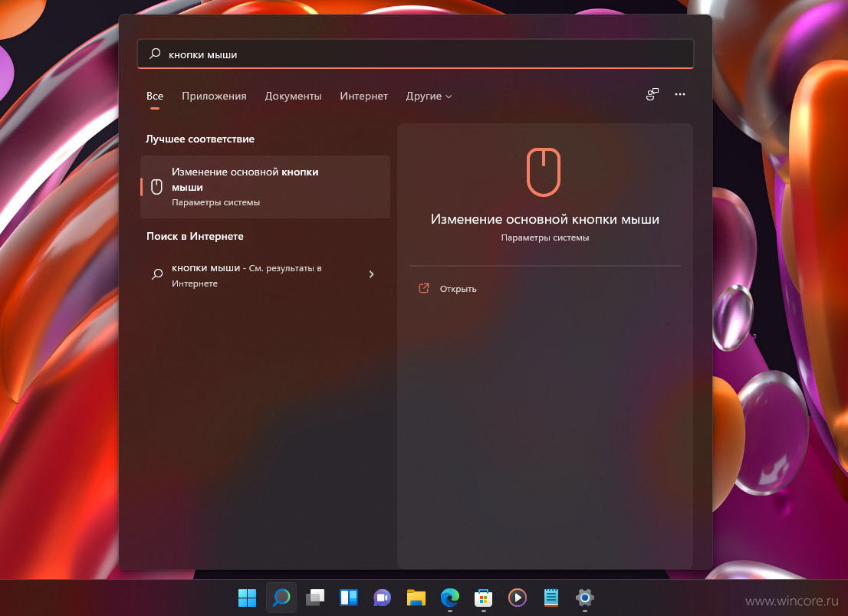Open the Widgets panel icon
The image size is (848, 616).
coord(349,598)
